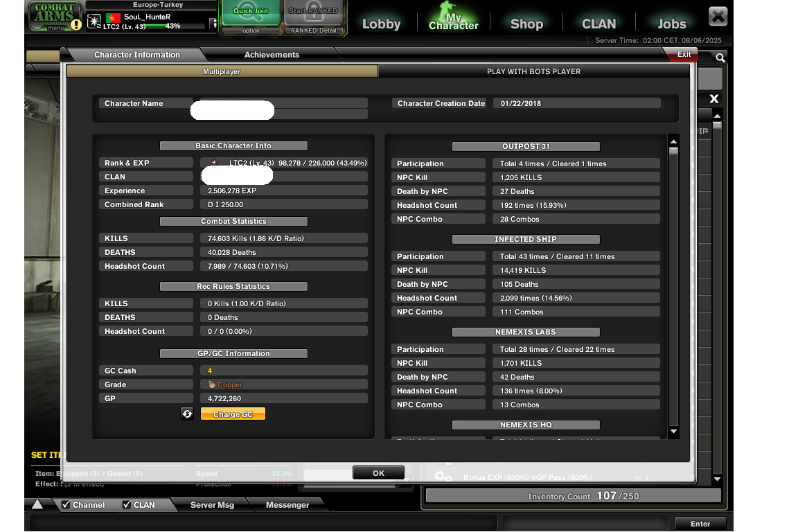
Task: Click the down arrow of stats scrollbar
Action: click(673, 432)
